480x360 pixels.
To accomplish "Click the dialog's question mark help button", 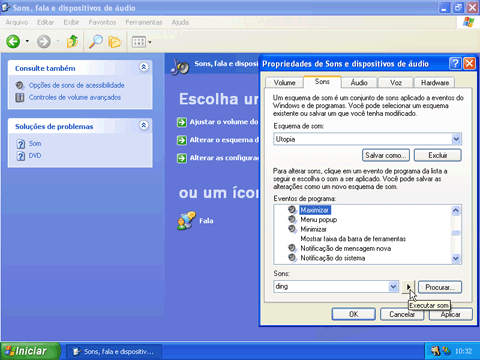I will tap(455, 63).
